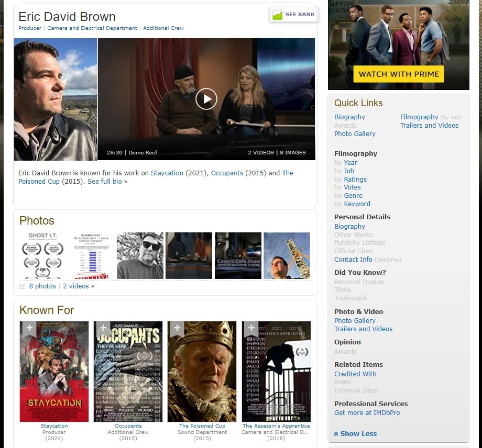Image resolution: width=482 pixels, height=448 pixels.
Task: Click WATCH WITH PRIME banner button
Action: 399,74
